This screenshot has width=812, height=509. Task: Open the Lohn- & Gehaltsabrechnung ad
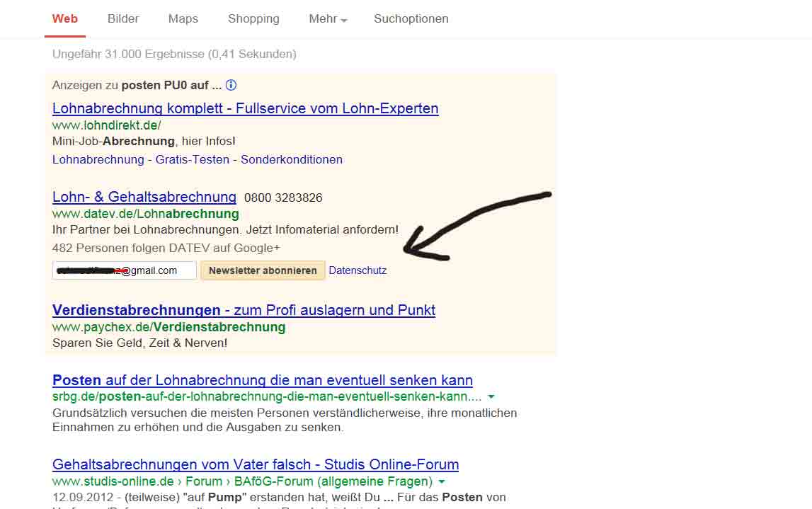click(x=144, y=197)
